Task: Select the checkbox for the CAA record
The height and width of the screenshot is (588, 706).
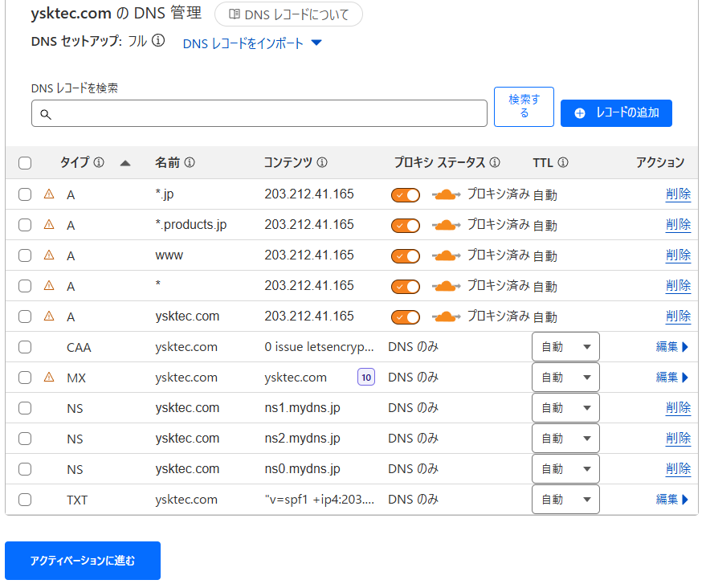Action: click(25, 347)
